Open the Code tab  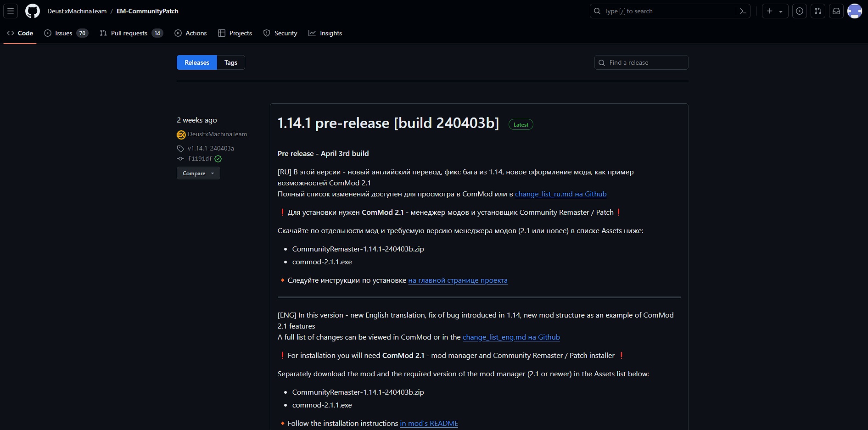[20, 33]
